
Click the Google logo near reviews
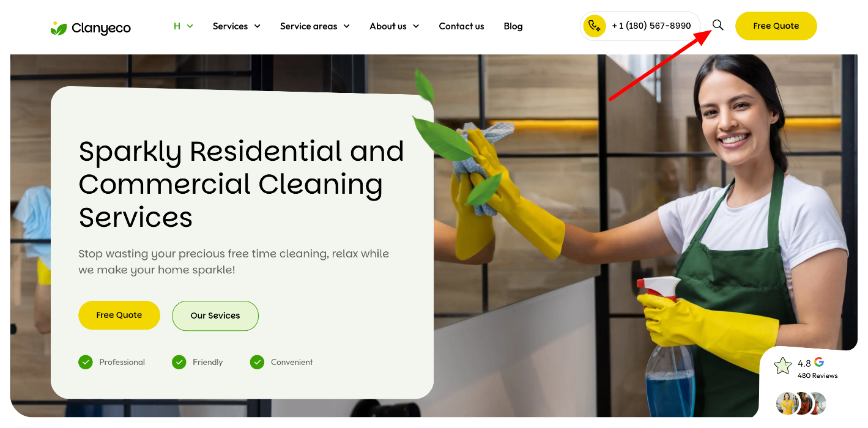[x=819, y=362]
